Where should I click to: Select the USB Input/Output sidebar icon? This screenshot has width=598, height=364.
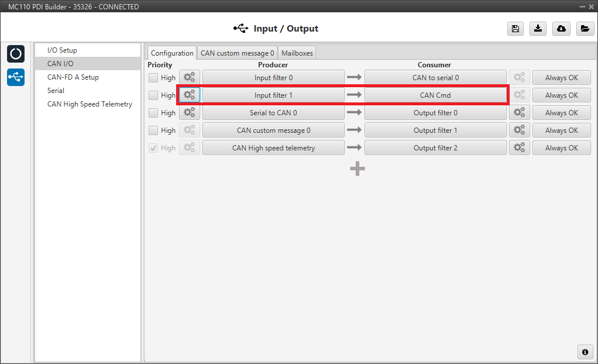pyautogui.click(x=16, y=77)
